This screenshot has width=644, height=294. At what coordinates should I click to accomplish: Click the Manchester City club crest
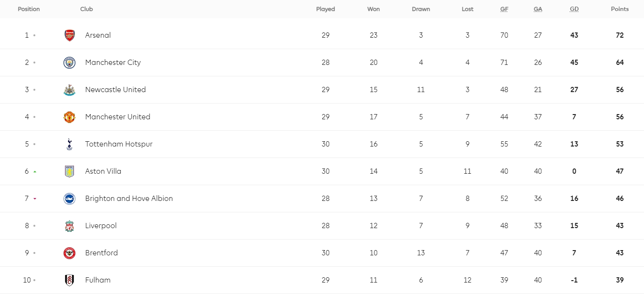tap(70, 63)
